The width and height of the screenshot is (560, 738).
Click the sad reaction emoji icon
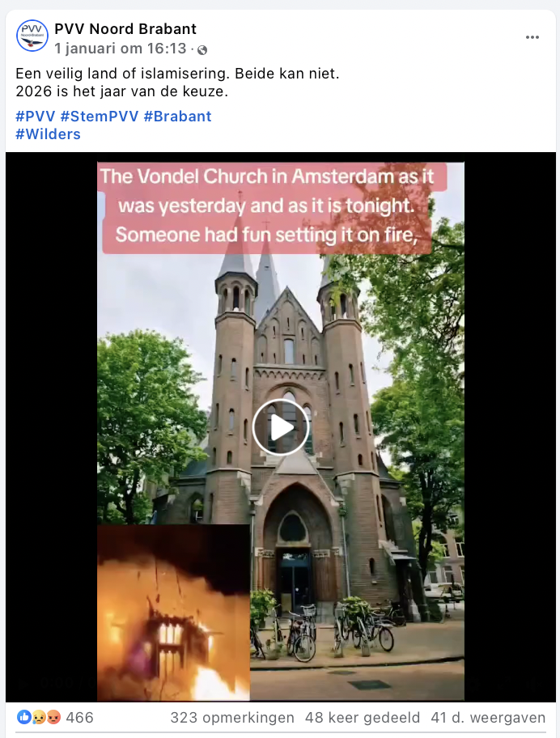[39, 717]
